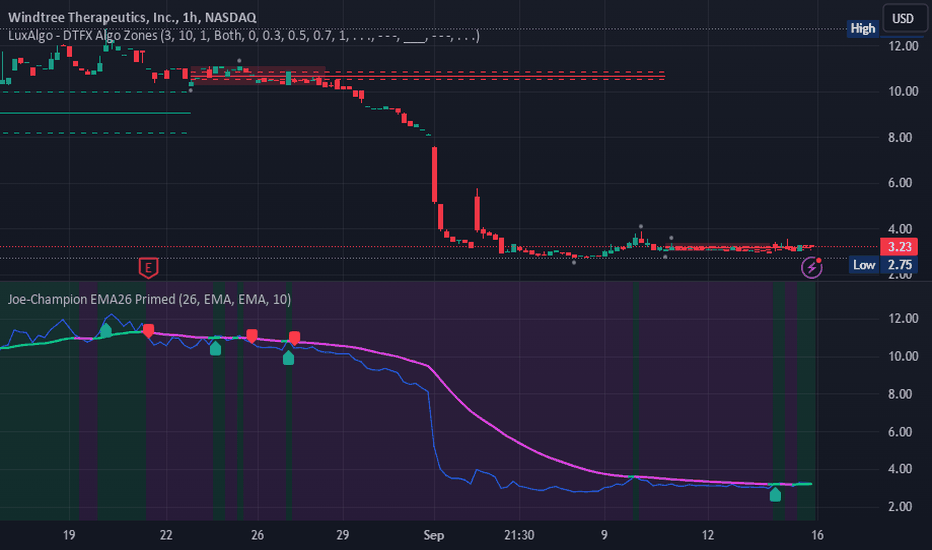Click the '19' date label on time axis
Image resolution: width=932 pixels, height=550 pixels.
click(69, 535)
